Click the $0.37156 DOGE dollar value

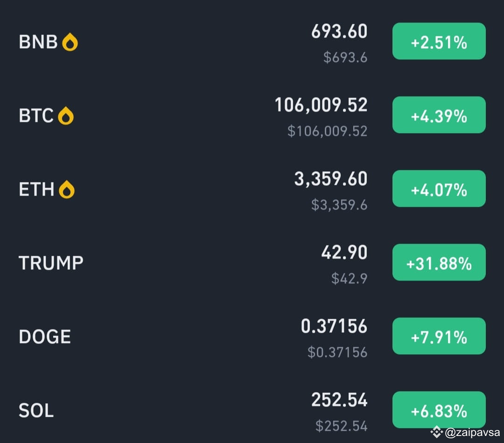coord(337,352)
